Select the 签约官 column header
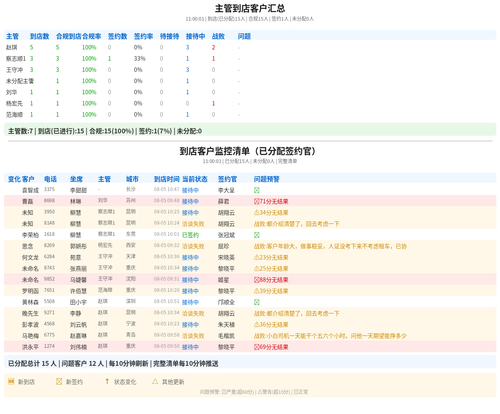 tap(227, 179)
